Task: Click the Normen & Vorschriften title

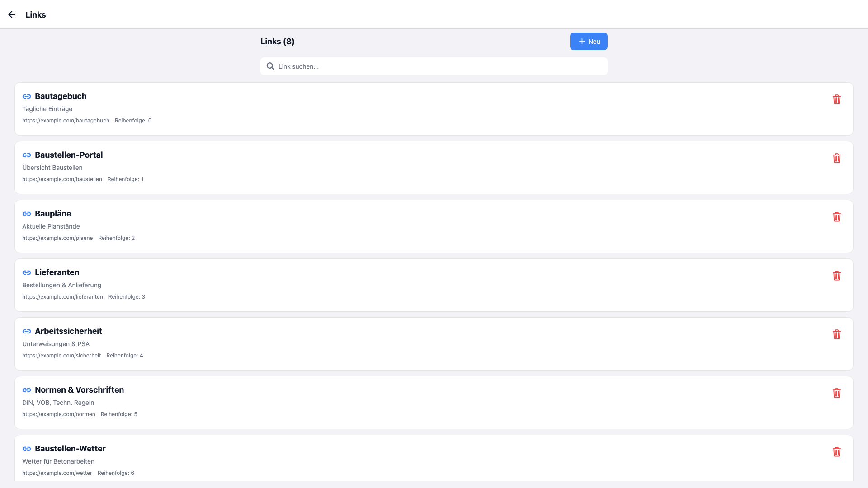Action: pos(79,390)
